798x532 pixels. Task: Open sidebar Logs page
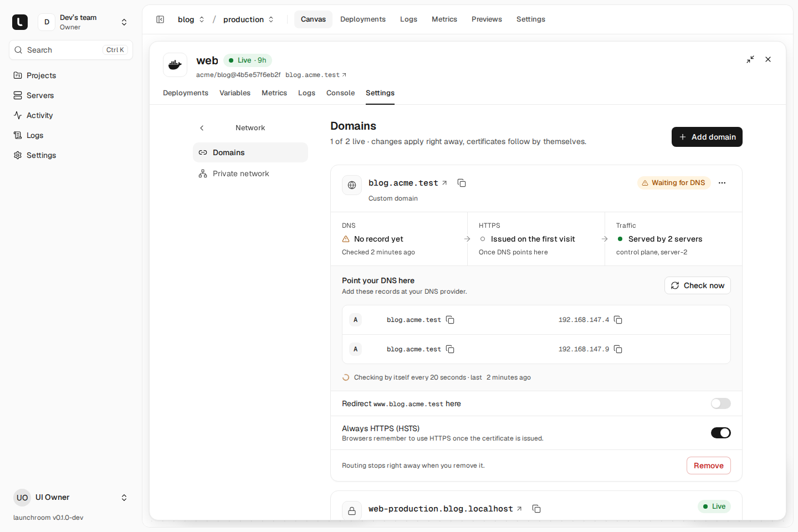[x=71, y=135]
